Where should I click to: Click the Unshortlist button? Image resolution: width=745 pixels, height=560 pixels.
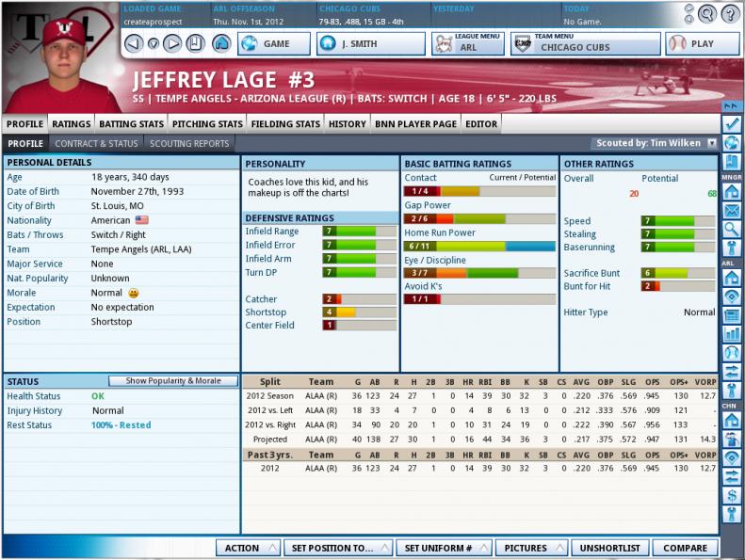pos(609,548)
